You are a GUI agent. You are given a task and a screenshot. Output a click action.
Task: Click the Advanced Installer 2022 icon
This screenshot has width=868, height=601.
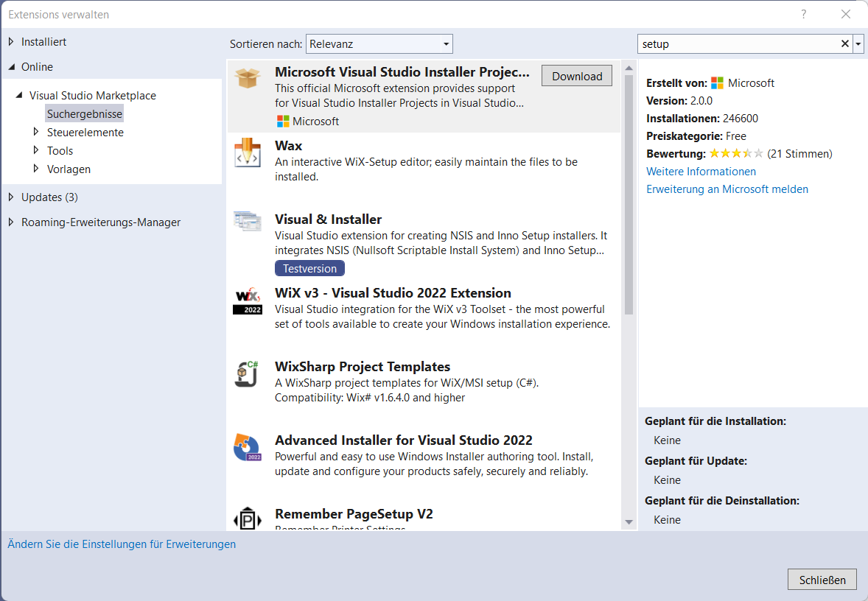click(248, 447)
